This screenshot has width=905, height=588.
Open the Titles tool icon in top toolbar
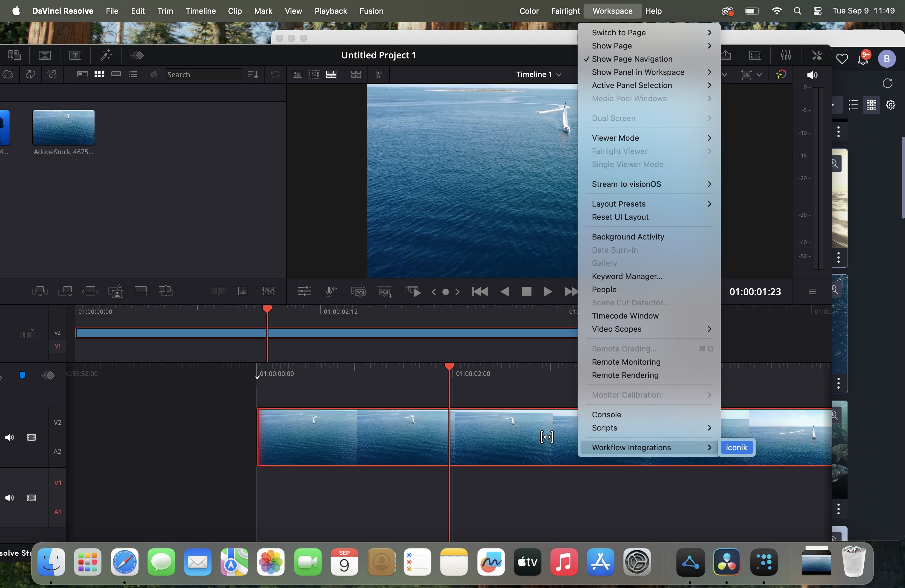[x=75, y=55]
